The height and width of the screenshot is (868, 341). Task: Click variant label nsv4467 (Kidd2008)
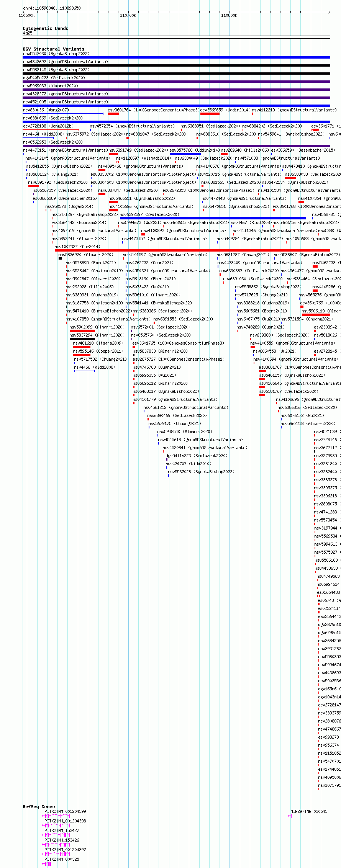point(251,223)
